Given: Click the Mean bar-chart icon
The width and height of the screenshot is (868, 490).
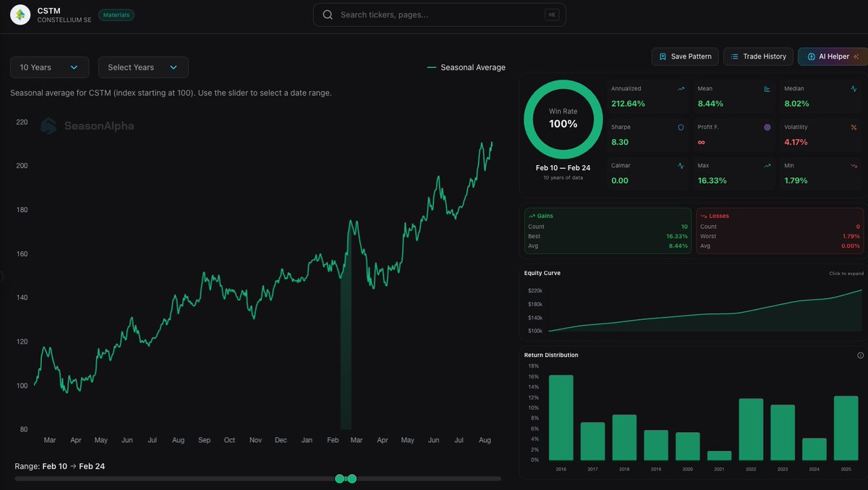Looking at the screenshot, I should point(767,88).
